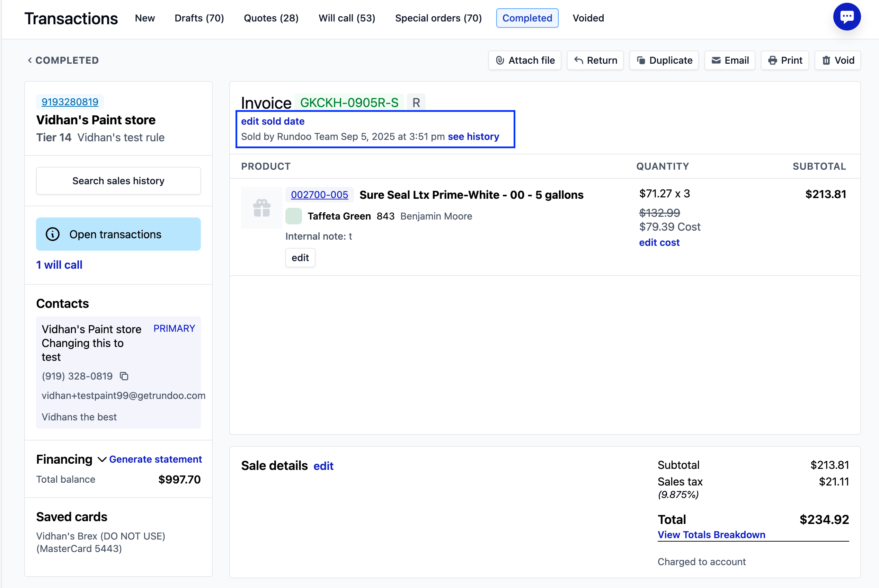Go back via the COMPLETED chevron
The image size is (879, 588).
[30, 60]
